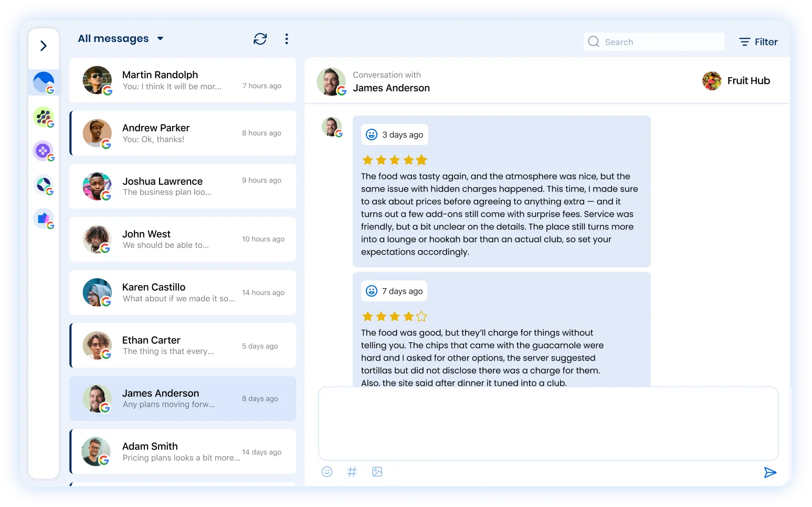
Task: Insert a hashtag using the hash icon
Action: pyautogui.click(x=352, y=471)
